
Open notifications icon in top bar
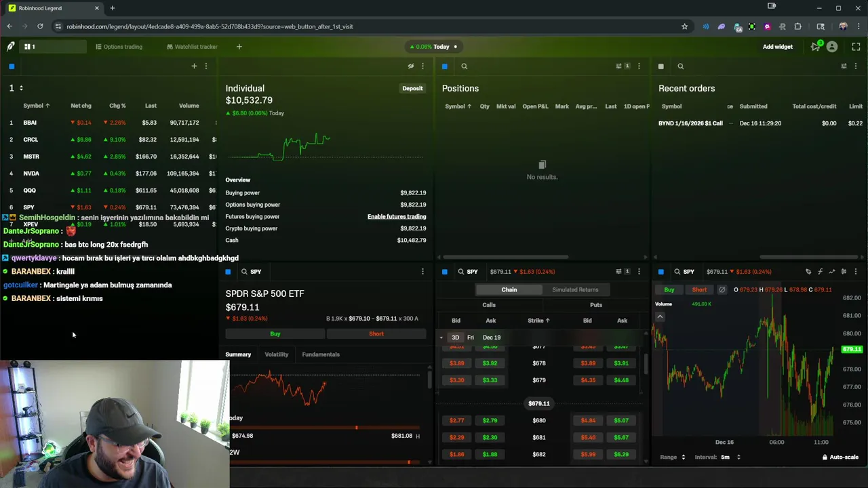(x=816, y=47)
